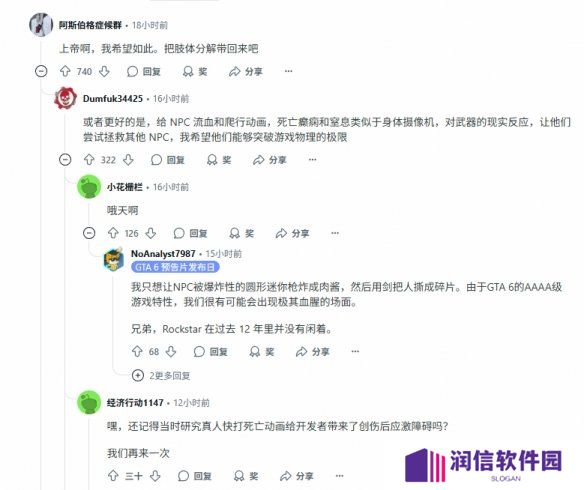584x490 pixels.
Task: Reply to NoAnalyst7987's comment
Action: pos(211,351)
